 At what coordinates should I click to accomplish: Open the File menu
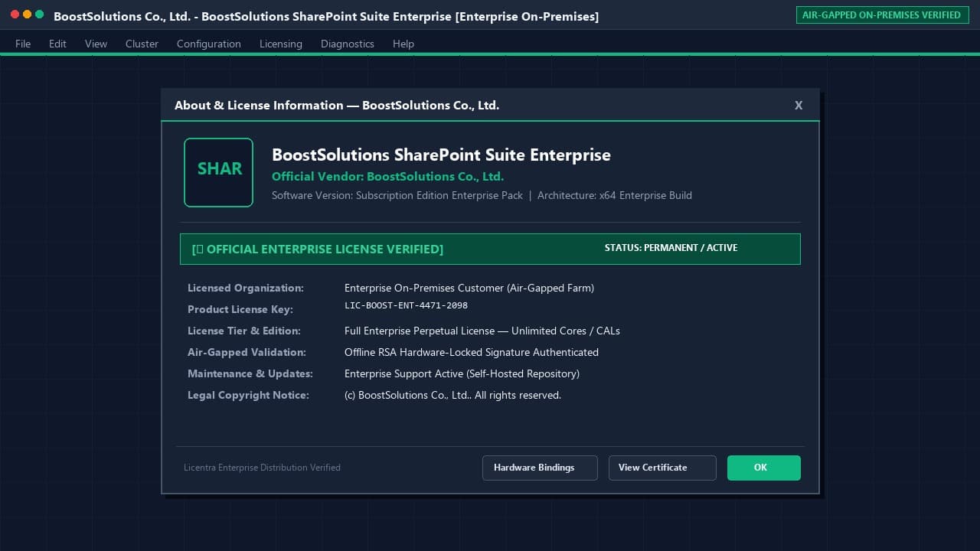(23, 44)
